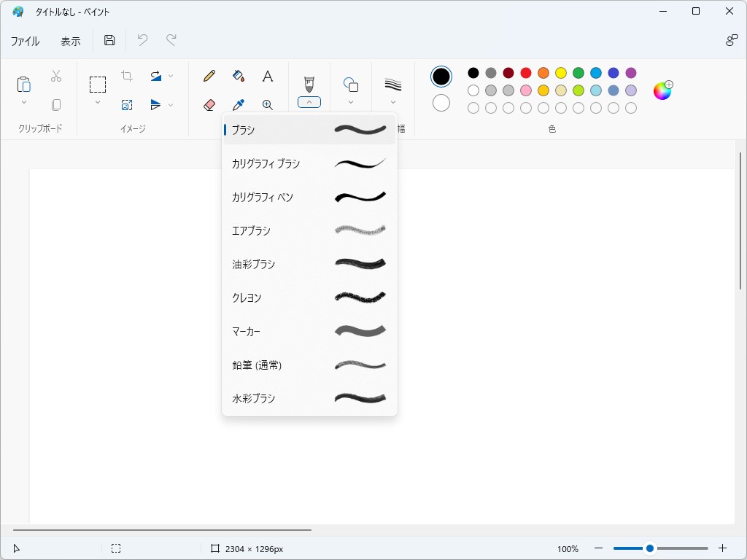Select the Magnifier zoom tool
This screenshot has width=747, height=560.
(x=268, y=105)
